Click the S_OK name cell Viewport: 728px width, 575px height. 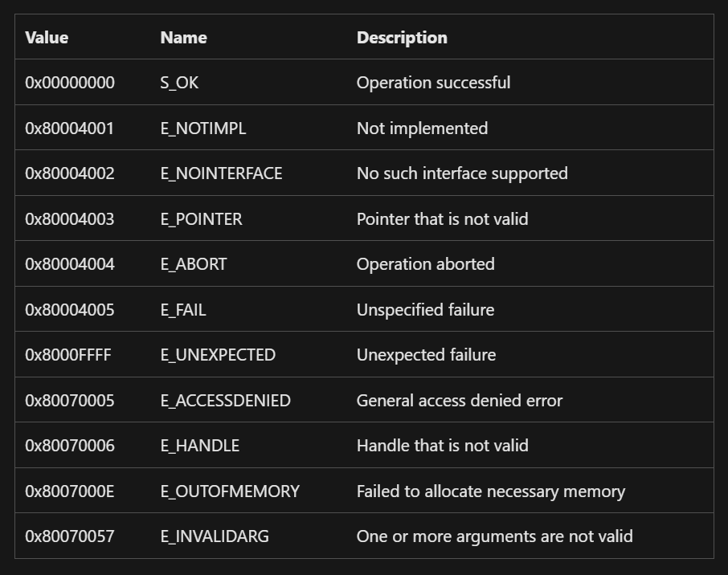[x=179, y=83]
